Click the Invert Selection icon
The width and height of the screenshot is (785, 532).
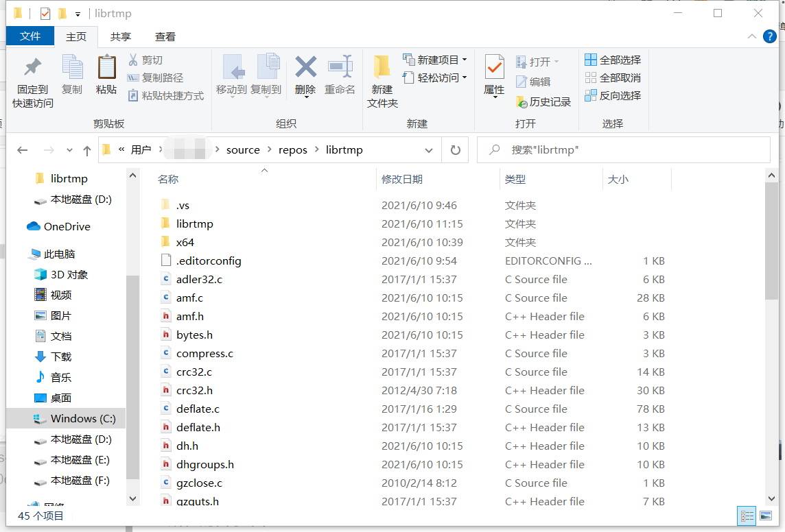click(x=591, y=95)
